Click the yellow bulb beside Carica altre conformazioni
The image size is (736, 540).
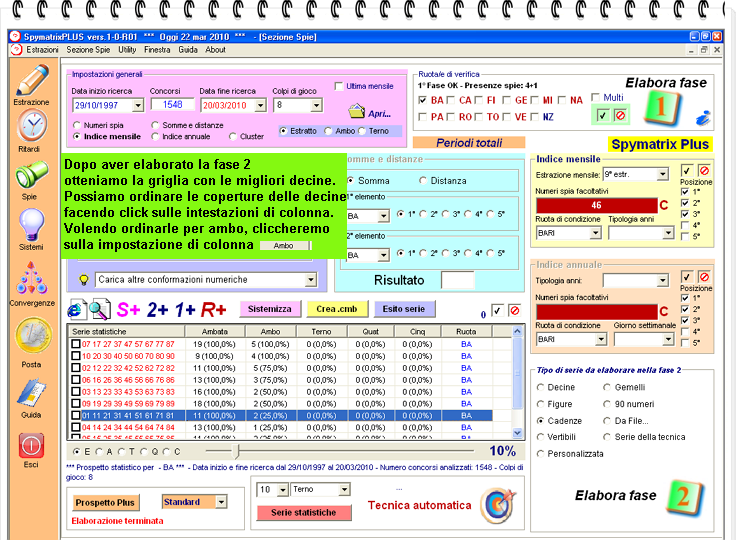[x=84, y=280]
